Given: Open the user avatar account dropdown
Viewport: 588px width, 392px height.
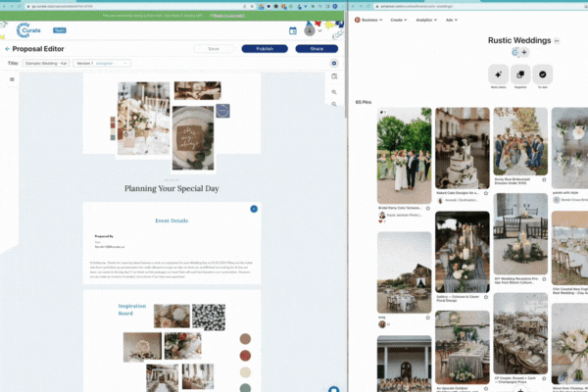Looking at the screenshot, I should click(312, 30).
